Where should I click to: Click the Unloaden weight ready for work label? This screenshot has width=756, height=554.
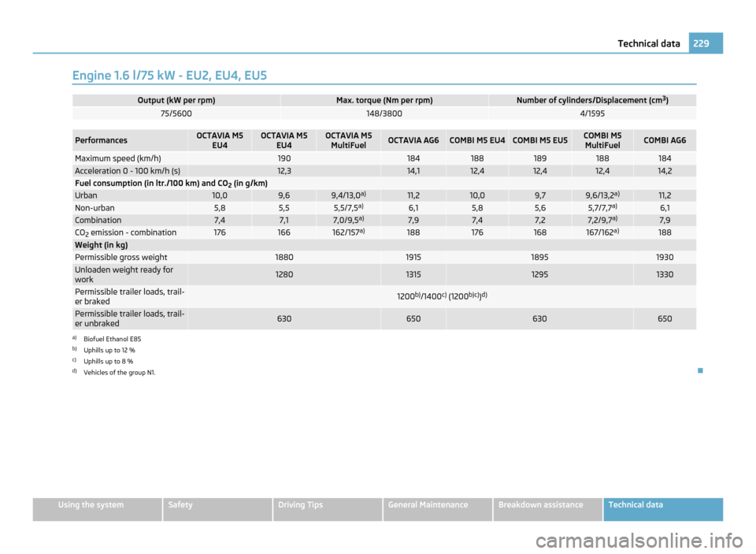point(124,274)
